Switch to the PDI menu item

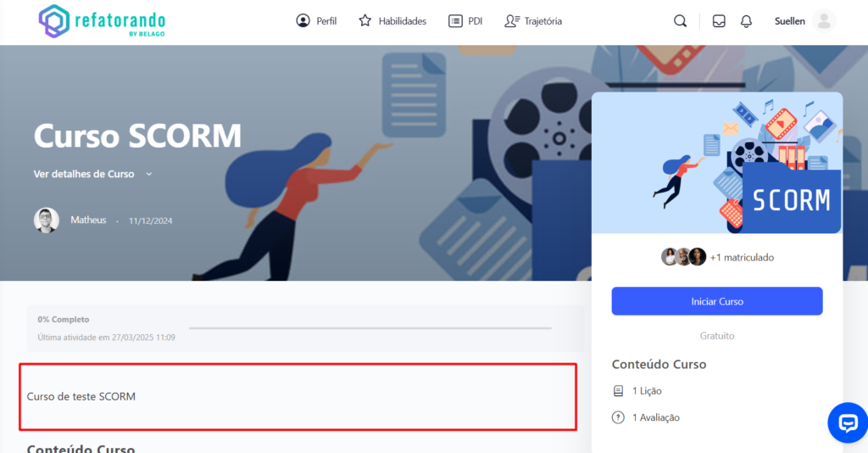(465, 21)
